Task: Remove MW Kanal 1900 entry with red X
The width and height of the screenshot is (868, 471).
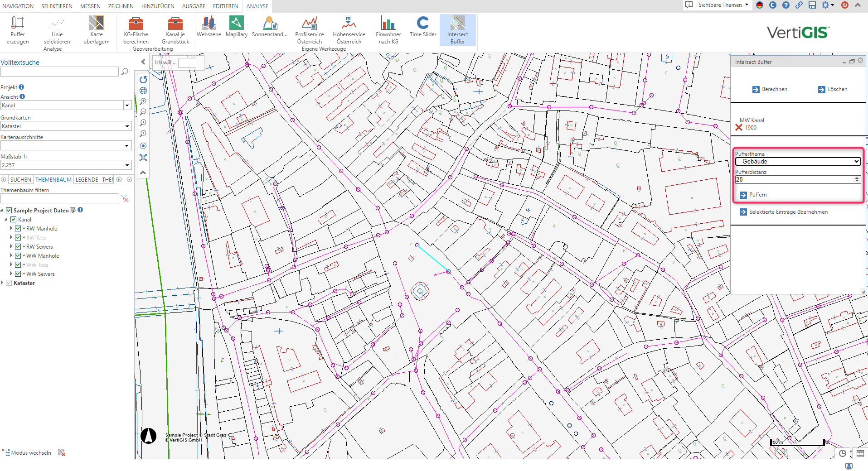Action: pos(739,127)
